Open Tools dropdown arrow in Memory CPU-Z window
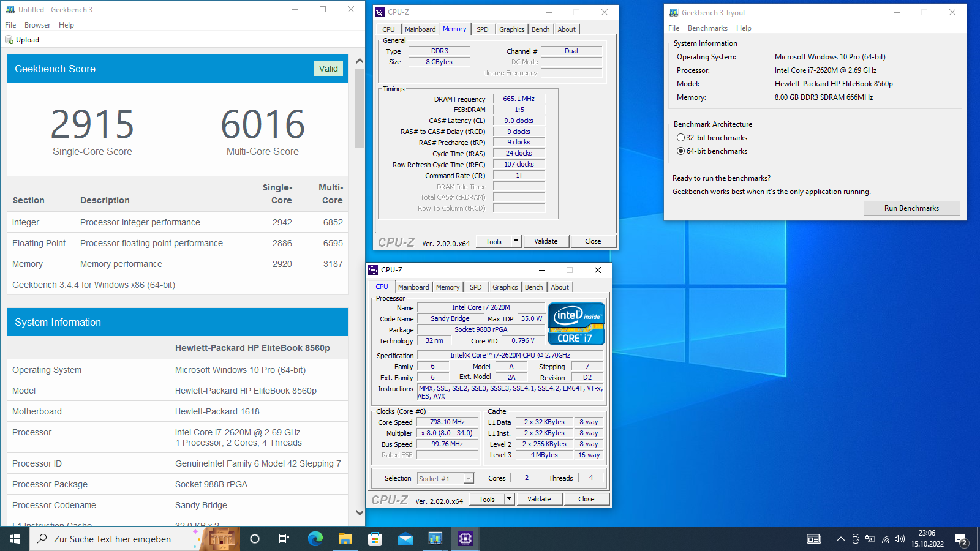This screenshot has height=551, width=980. click(516, 241)
